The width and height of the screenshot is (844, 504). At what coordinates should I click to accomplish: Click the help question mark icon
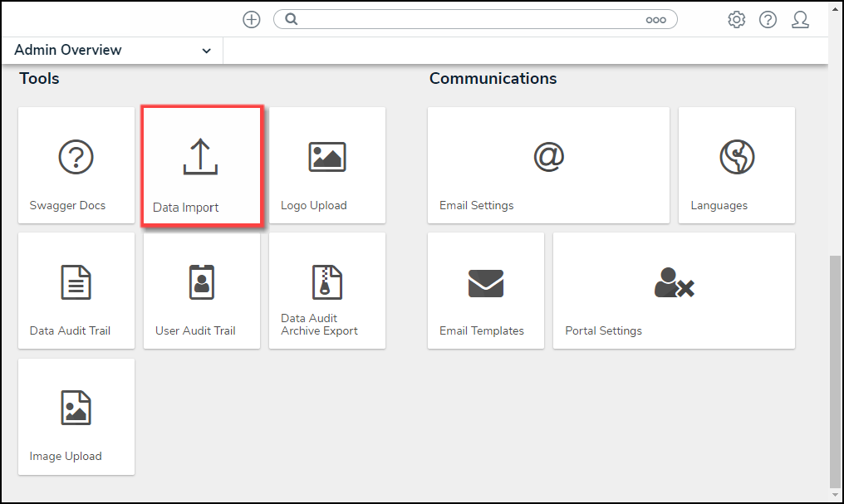pyautogui.click(x=768, y=19)
